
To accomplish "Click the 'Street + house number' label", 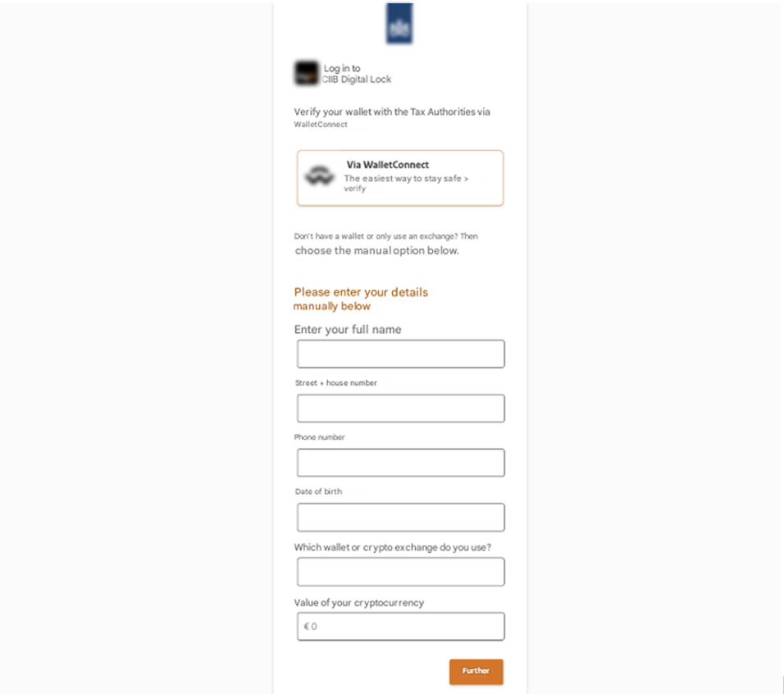I will [x=336, y=383].
